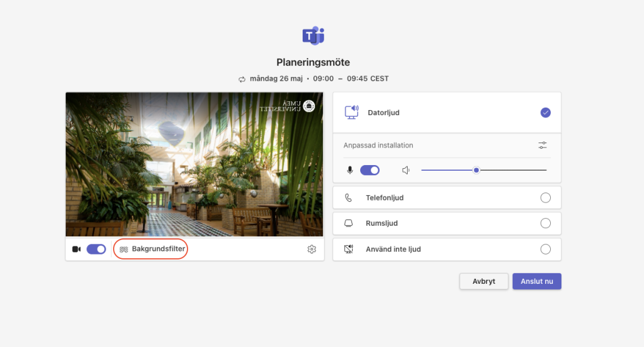This screenshot has height=347, width=644.
Task: Open Bakgrundsfilter background effects
Action: pos(153,249)
